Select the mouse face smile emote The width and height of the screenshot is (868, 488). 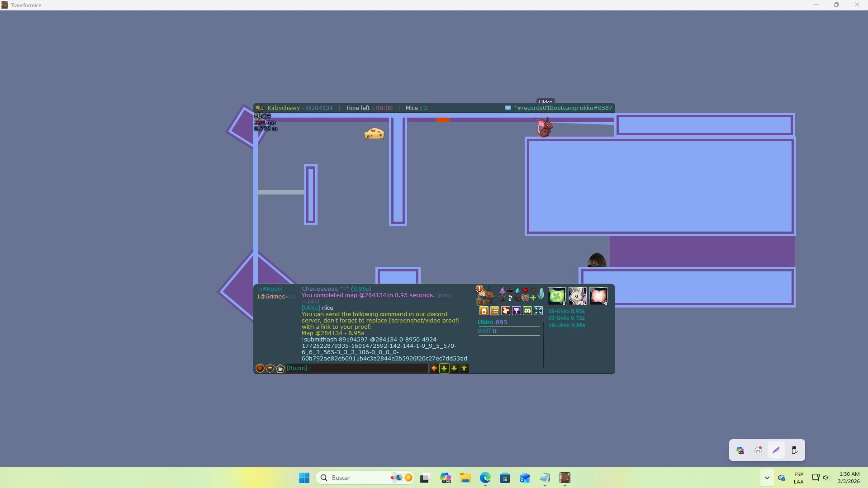[525, 298]
